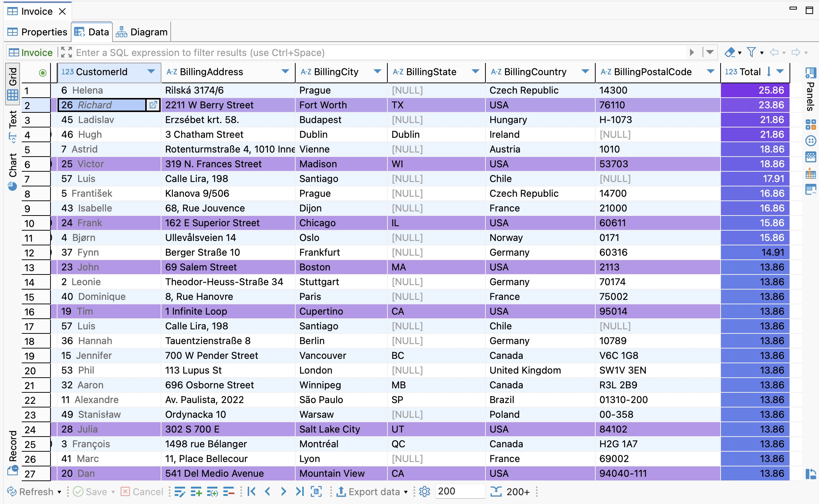Click the eraser icon to clear filters
This screenshot has width=819, height=504.
pos(729,53)
